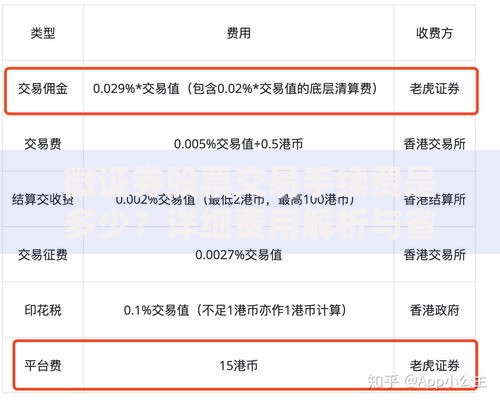Click the 交易征费 row label
This screenshot has width=500, height=404.
click(43, 255)
